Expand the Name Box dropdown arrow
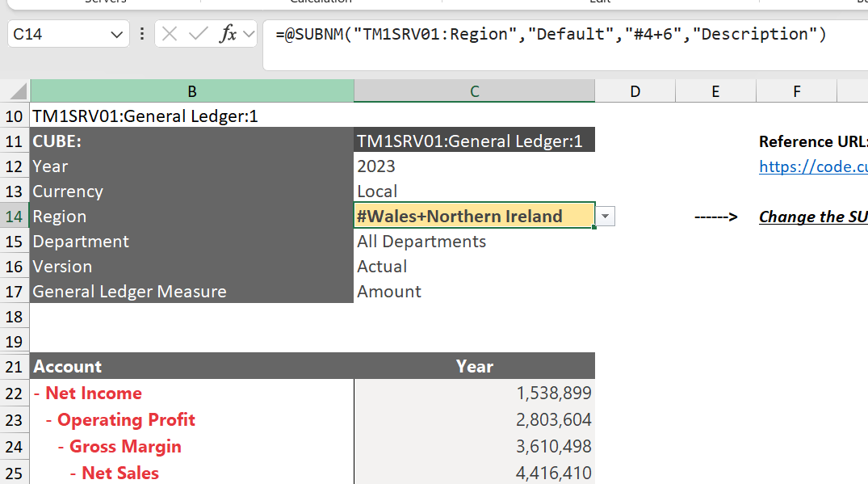The height and width of the screenshot is (484, 868). click(116, 35)
